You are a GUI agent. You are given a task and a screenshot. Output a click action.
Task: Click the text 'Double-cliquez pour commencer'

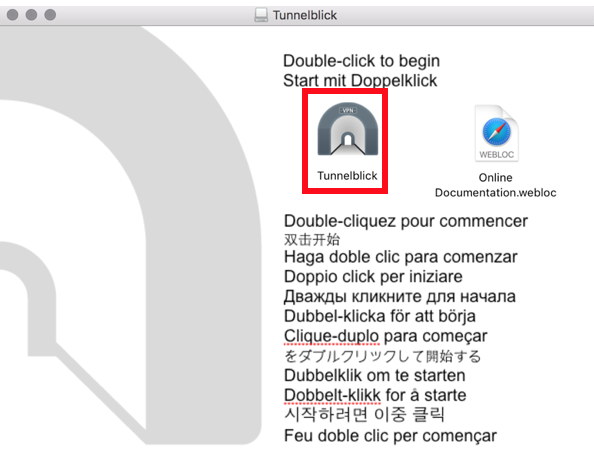(x=406, y=221)
